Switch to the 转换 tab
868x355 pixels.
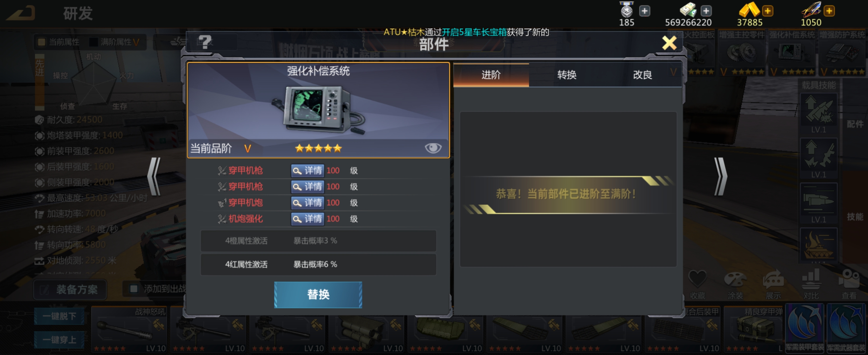(x=567, y=75)
